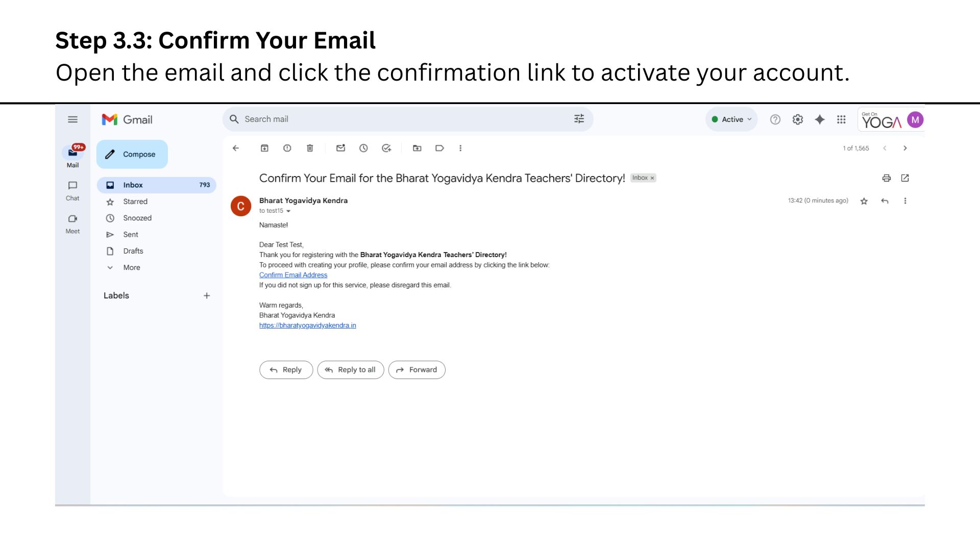980x551 pixels.
Task: Snooze this email with clock icon
Action: 363,148
